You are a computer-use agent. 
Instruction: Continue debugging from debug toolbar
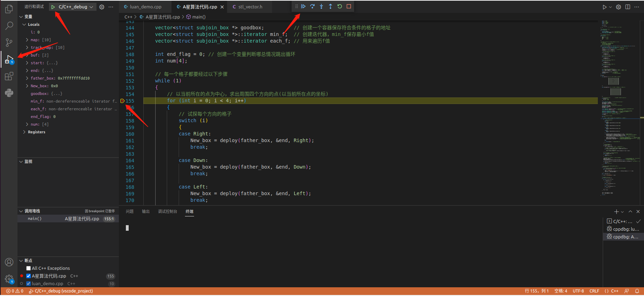tap(303, 6)
